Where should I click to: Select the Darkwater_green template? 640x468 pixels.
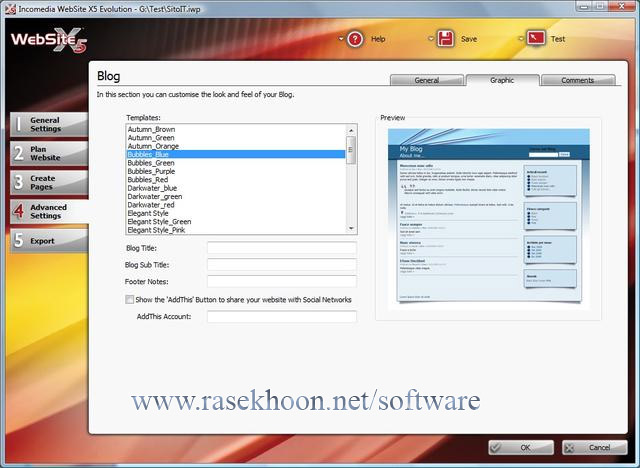[236, 197]
